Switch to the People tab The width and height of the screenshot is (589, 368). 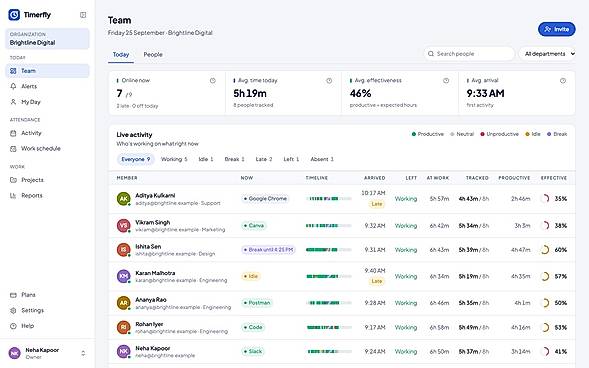pos(153,54)
